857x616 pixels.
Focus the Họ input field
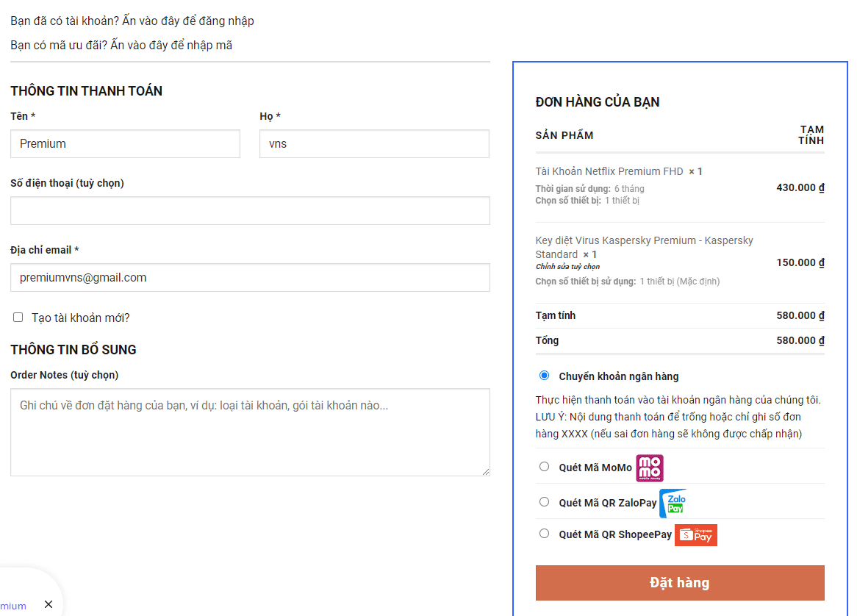tap(374, 144)
